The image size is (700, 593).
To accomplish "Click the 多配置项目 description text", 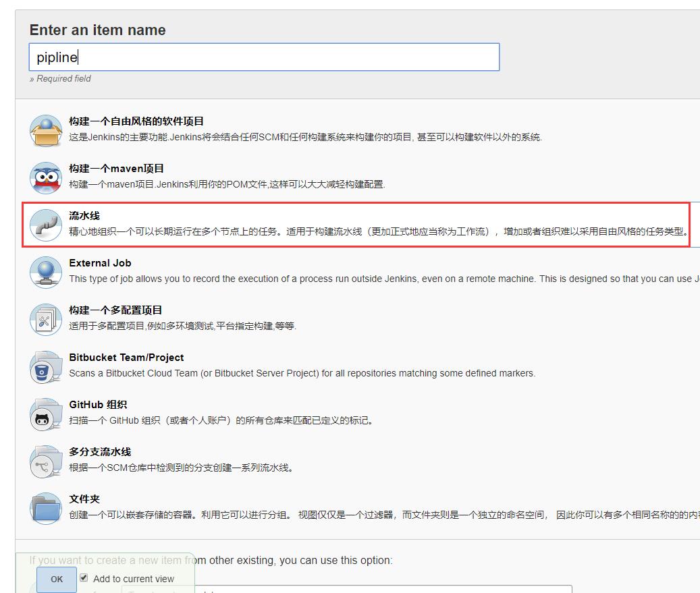I will [182, 326].
